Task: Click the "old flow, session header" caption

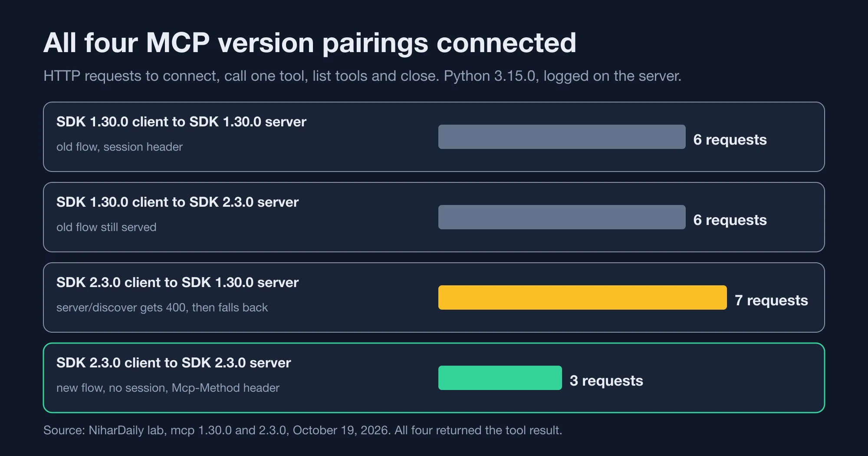Action: pos(119,147)
